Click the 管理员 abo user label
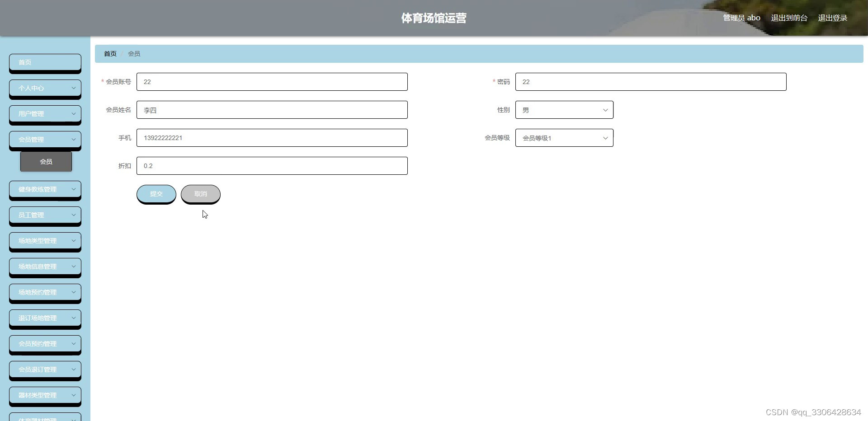The image size is (868, 421). (x=741, y=18)
